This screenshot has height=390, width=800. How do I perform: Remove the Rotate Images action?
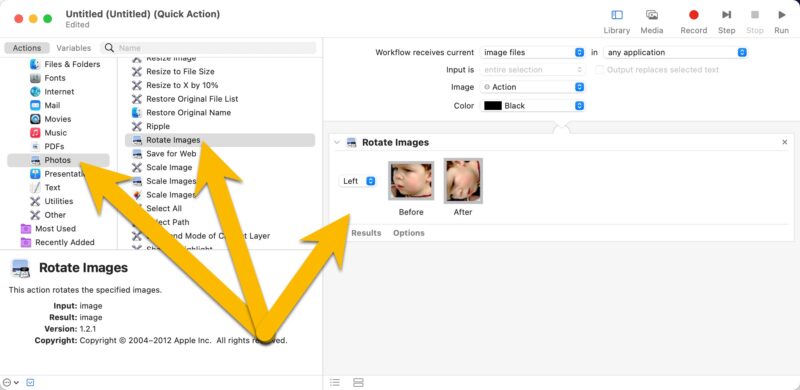[785, 142]
